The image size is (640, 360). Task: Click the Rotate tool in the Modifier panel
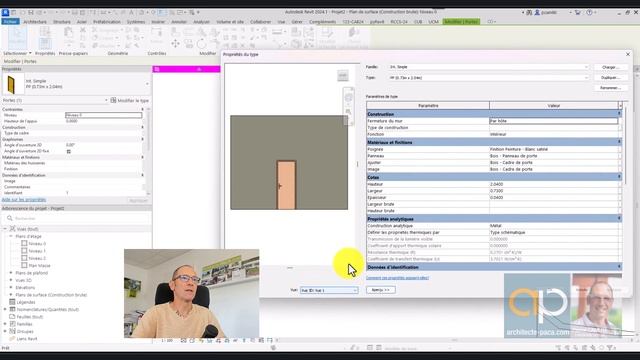(x=202, y=44)
